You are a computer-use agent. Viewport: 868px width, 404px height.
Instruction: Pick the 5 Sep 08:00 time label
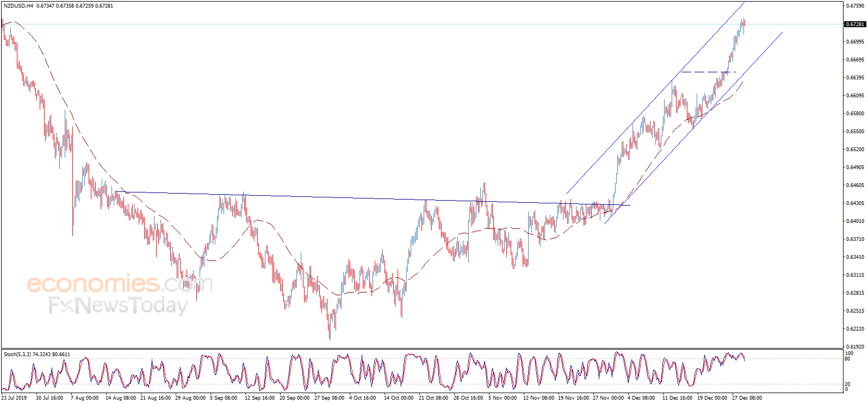224,398
